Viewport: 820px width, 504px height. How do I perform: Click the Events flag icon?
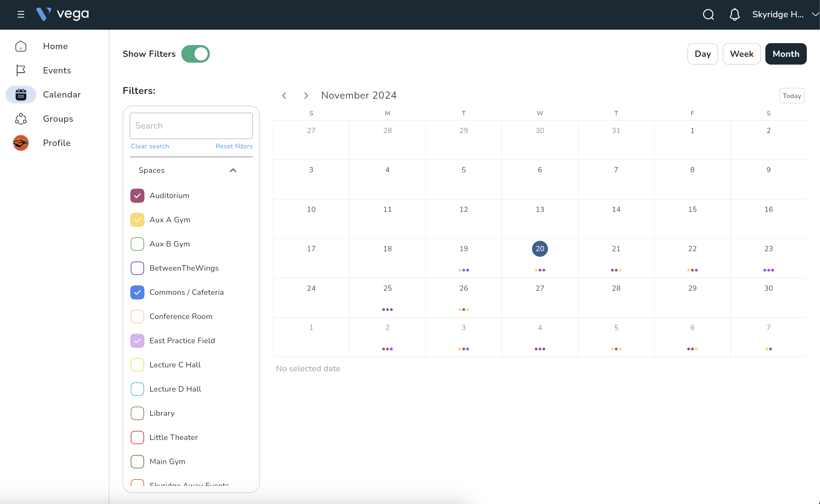click(21, 70)
